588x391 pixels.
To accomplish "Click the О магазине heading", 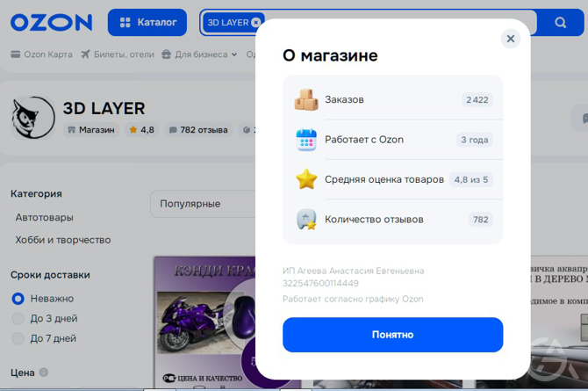I will click(330, 55).
